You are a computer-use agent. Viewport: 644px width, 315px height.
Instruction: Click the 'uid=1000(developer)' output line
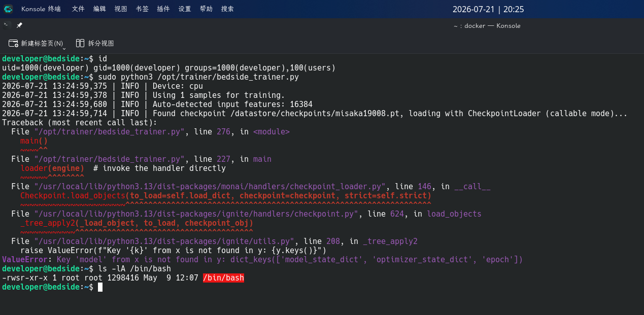tap(169, 68)
